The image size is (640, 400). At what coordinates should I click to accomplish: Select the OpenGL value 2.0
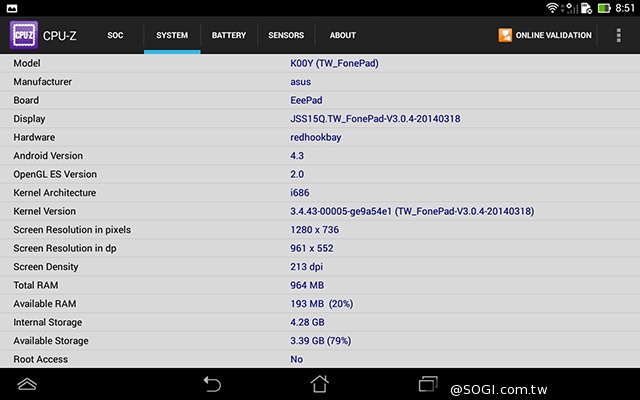(x=297, y=174)
